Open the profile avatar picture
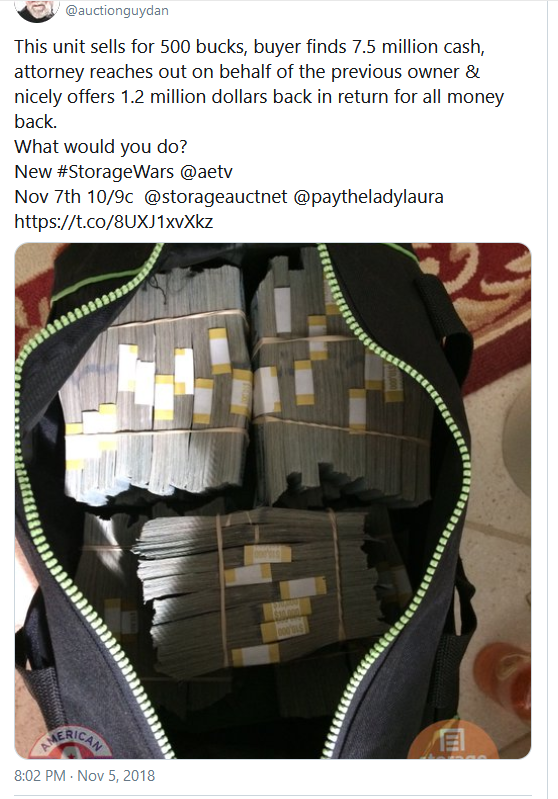The width and height of the screenshot is (558, 799). click(x=37, y=9)
